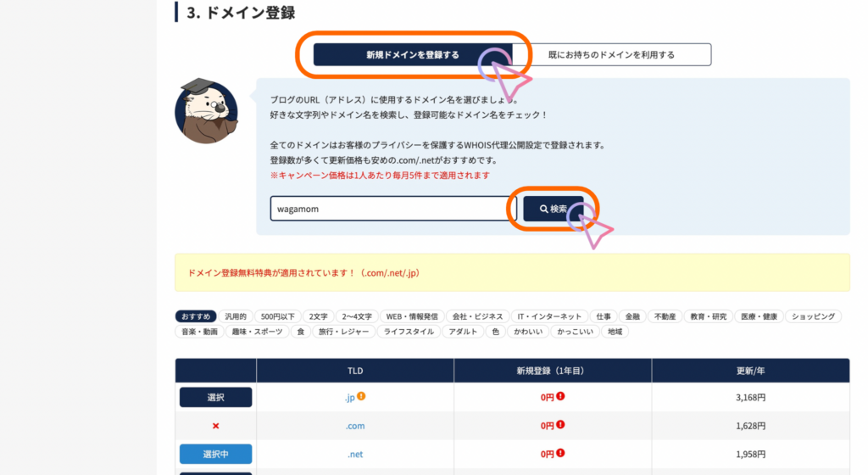The image size is (868, 475).
Task: Open the .net TLD link
Action: [355, 454]
